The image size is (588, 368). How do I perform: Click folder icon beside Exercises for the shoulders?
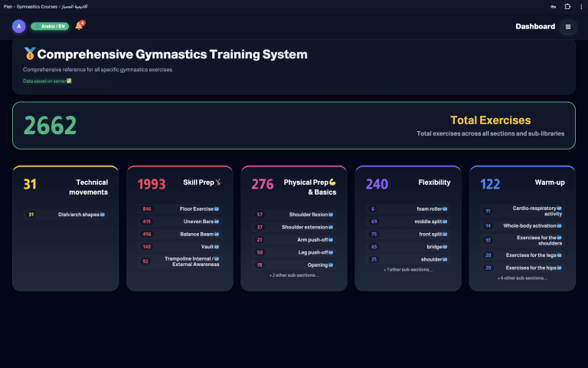(559, 238)
